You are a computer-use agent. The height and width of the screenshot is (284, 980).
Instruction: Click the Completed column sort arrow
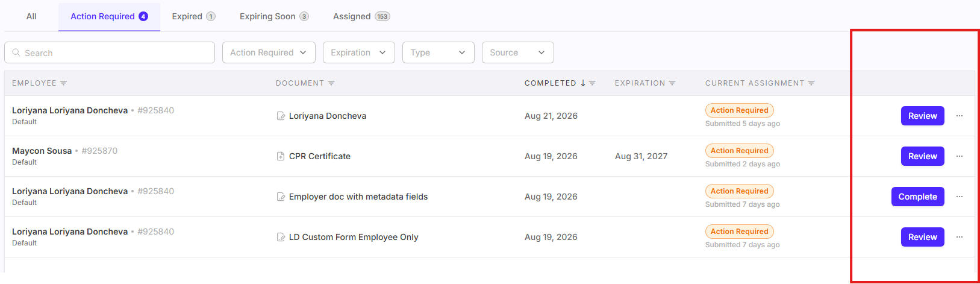point(583,83)
